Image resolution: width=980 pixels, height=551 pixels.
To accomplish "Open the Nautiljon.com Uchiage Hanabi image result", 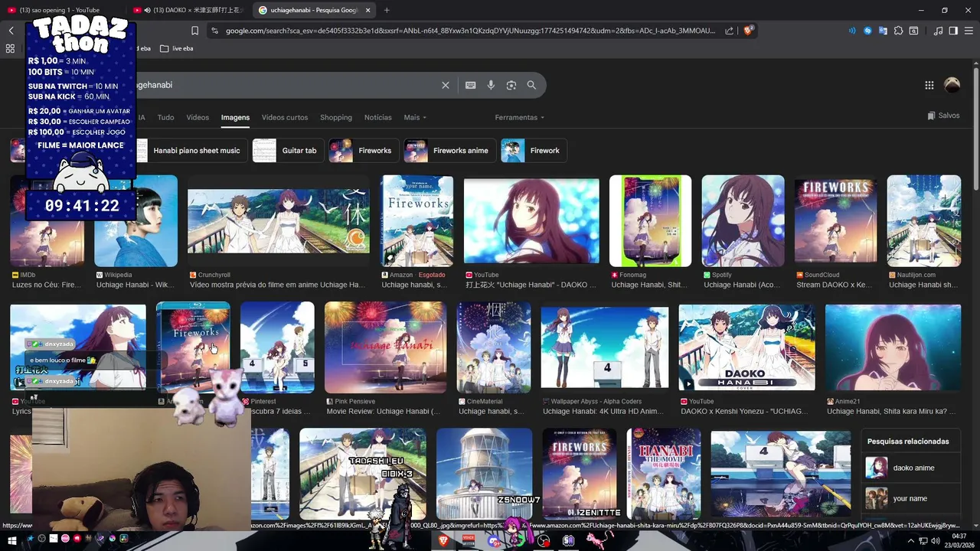I will point(924,221).
